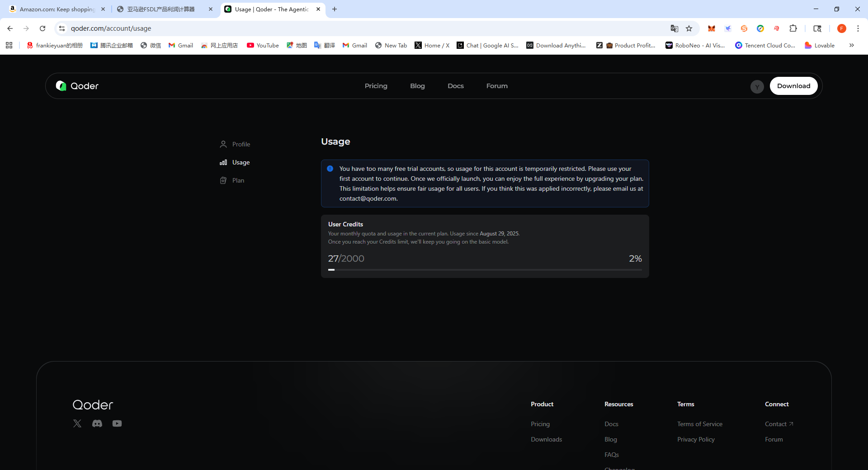Open the Home / X bookmark

[x=432, y=45]
